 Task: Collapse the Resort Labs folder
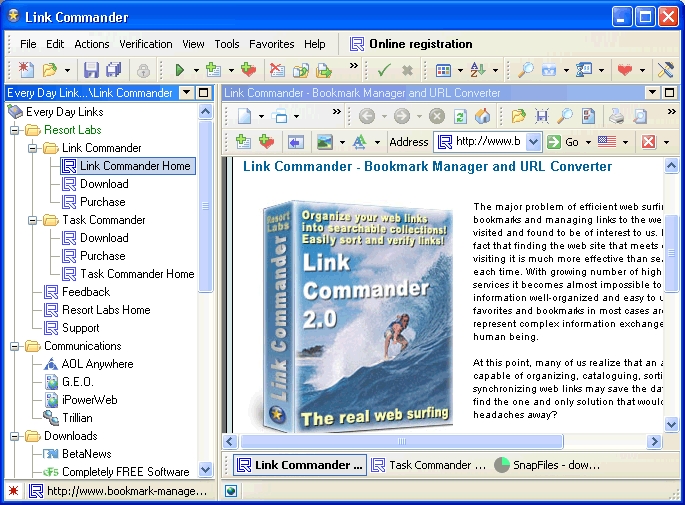pyautogui.click(x=15, y=130)
